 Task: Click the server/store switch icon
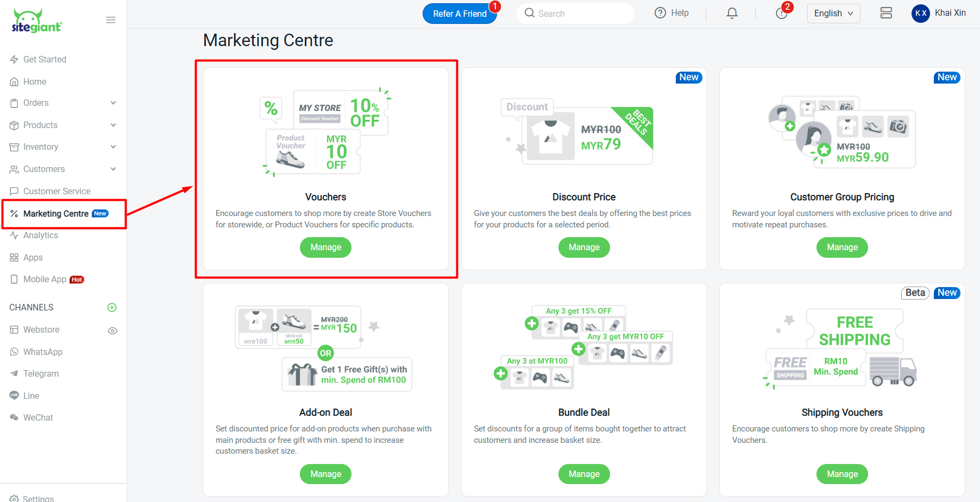pyautogui.click(x=886, y=13)
